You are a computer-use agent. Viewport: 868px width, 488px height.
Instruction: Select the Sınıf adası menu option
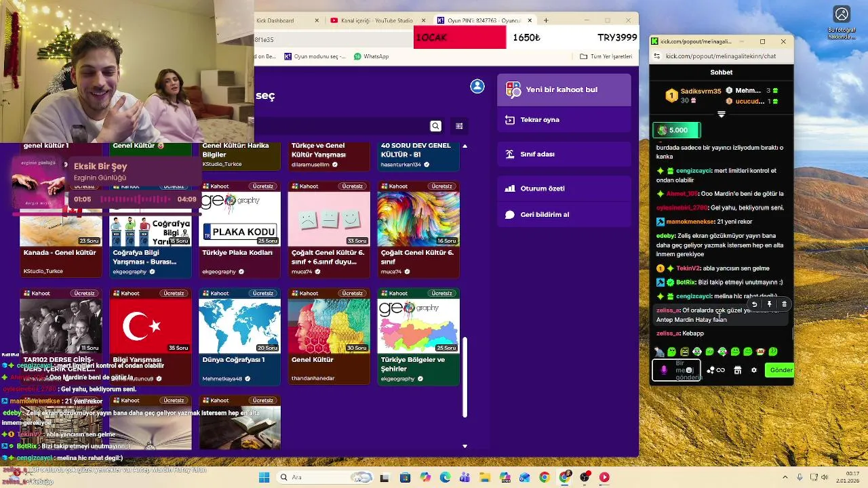[x=564, y=154]
